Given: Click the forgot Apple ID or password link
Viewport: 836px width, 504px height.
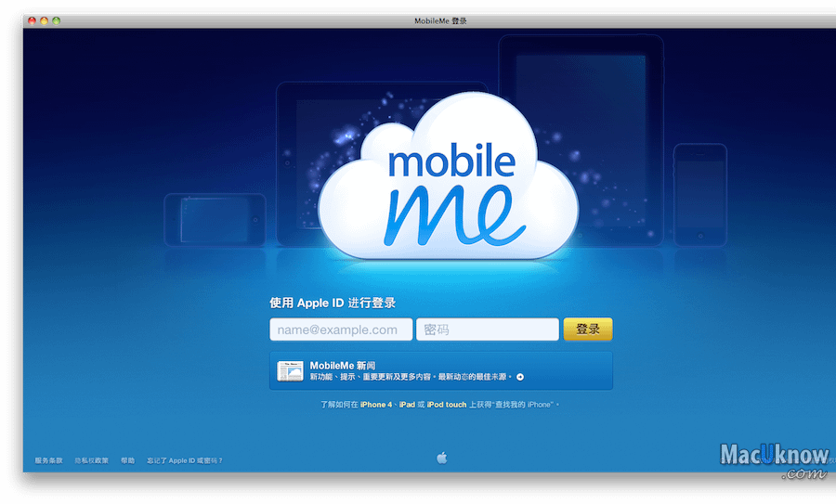Looking at the screenshot, I should pos(185,460).
